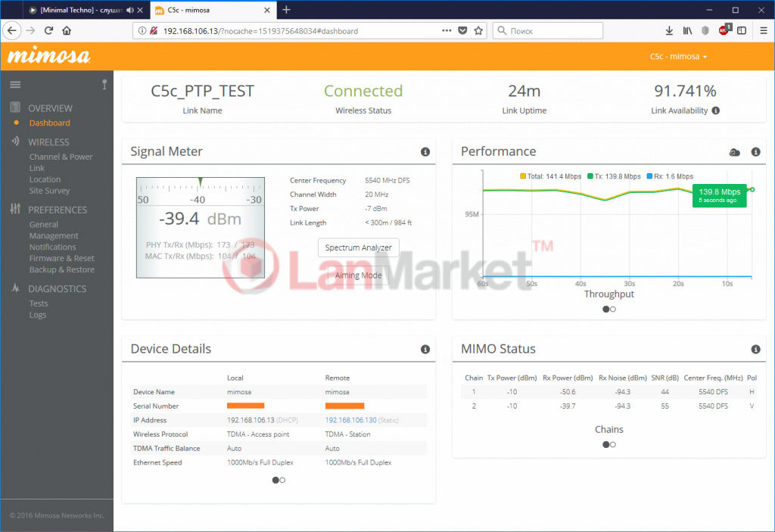Select second page dot in Device Details

[282, 480]
